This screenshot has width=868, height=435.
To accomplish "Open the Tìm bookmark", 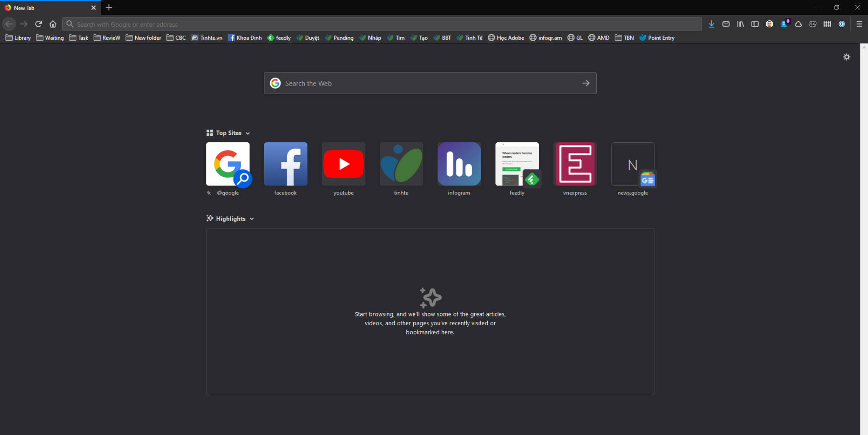I will click(x=395, y=38).
